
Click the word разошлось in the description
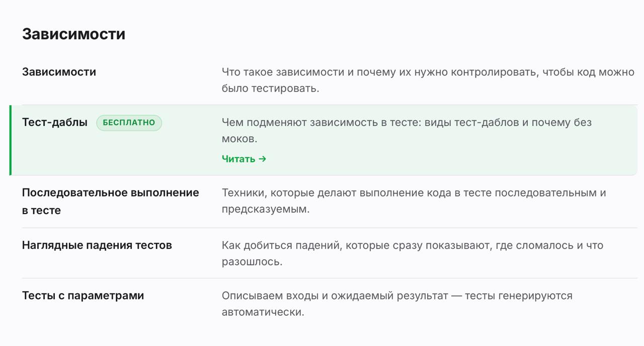tap(251, 261)
